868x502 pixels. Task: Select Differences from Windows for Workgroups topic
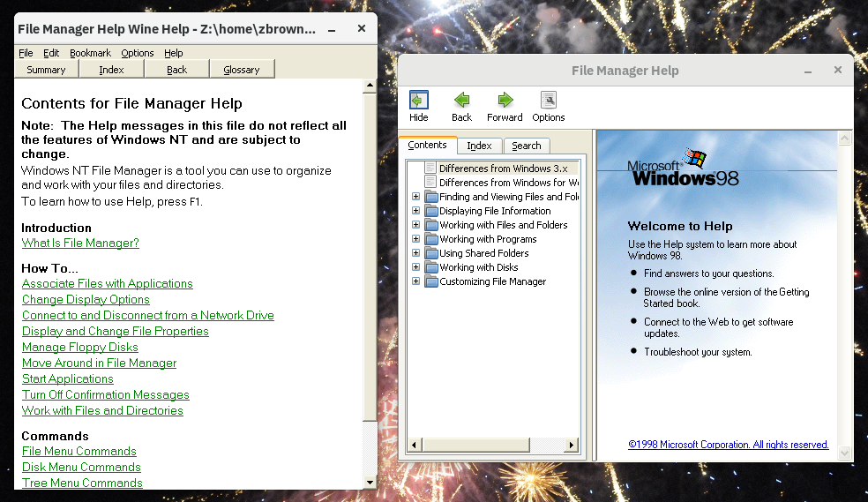point(509,182)
